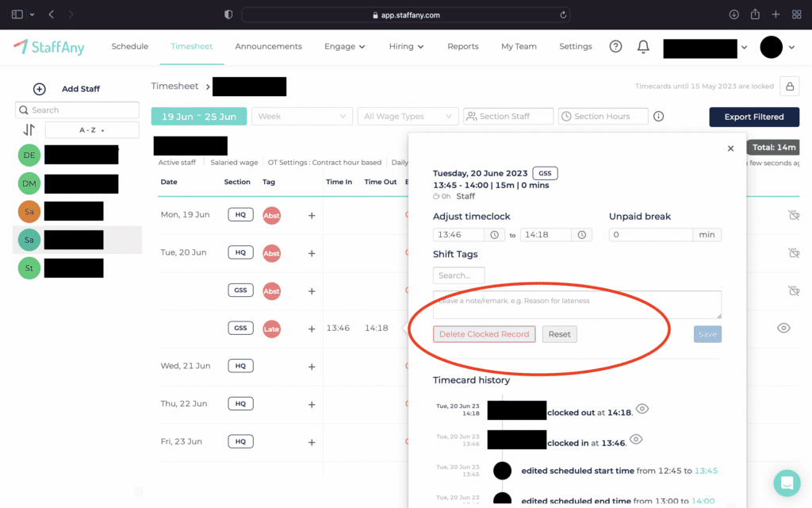Screen dimensions: 812x508
Task: Add a shift on Mon, 19 Jun row
Action: tap(312, 216)
